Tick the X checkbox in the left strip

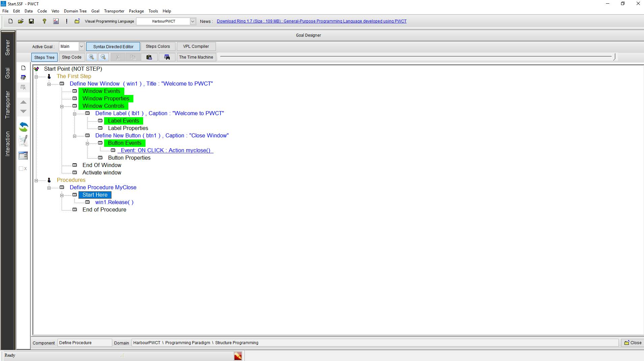(21, 169)
